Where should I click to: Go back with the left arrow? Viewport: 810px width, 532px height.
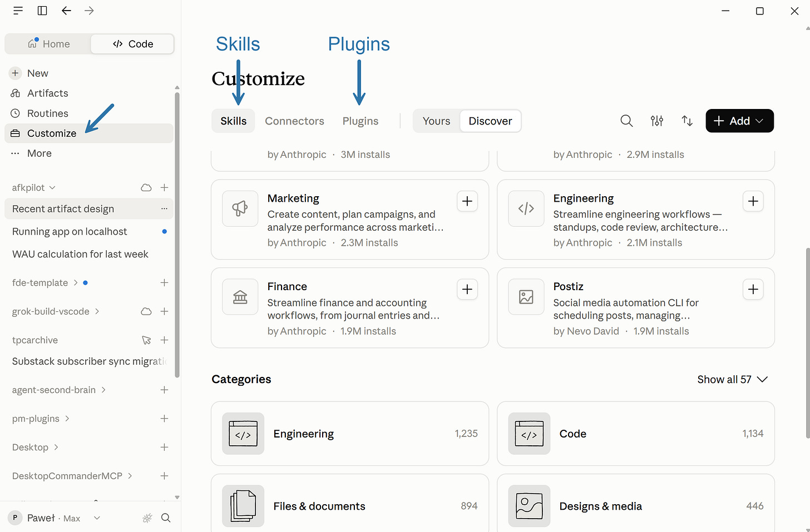[66, 11]
